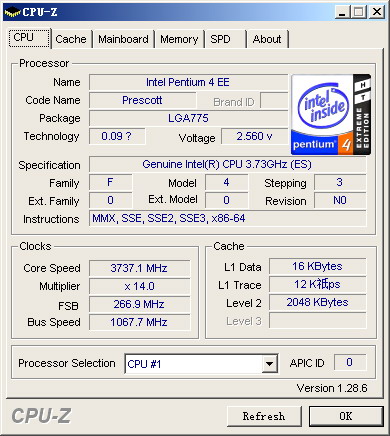Click the L1 Trace 12 K value

(x=317, y=284)
